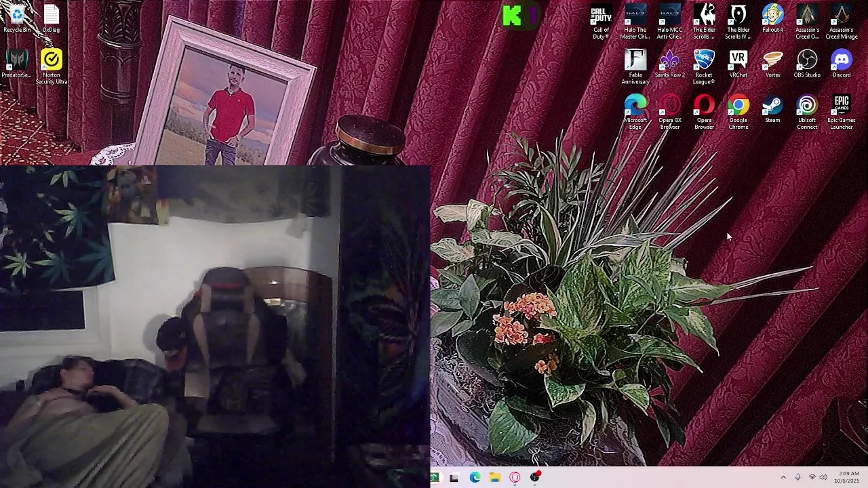The width and height of the screenshot is (868, 488).
Task: Open The Elder Scrolls IV shortcut
Action: click(738, 22)
